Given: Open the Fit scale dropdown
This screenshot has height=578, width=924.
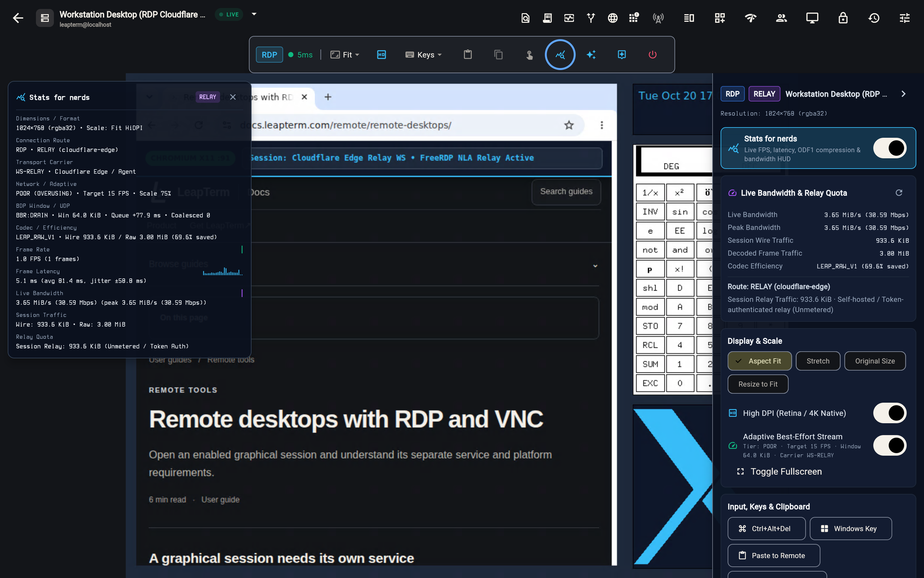Looking at the screenshot, I should coord(345,55).
